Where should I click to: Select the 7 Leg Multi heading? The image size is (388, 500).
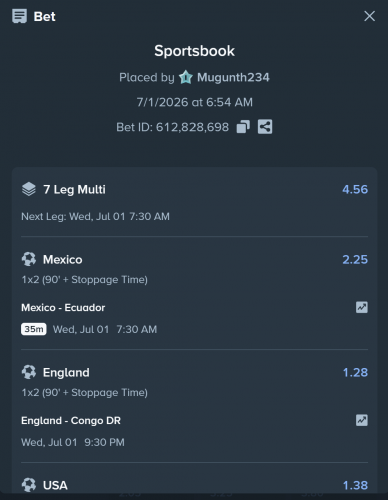74,189
